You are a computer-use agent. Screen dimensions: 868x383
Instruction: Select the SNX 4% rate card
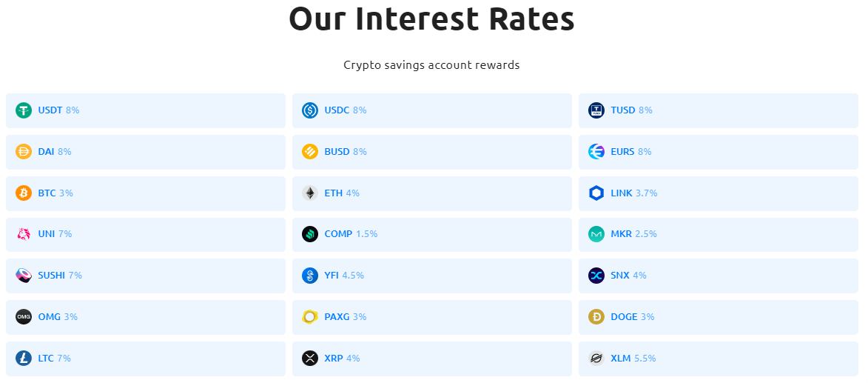click(718, 276)
